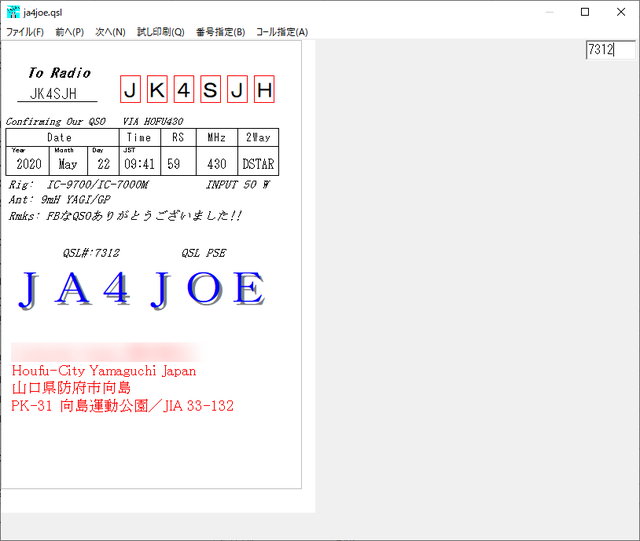This screenshot has height=541, width=640.
Task: Click the Rig line IC-9700/IC-7000M
Action: (x=79, y=185)
